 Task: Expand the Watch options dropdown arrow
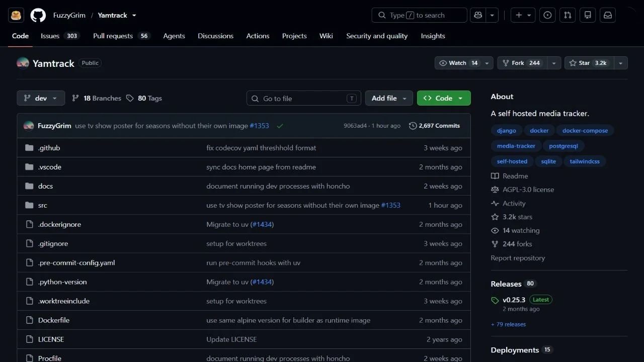pyautogui.click(x=487, y=63)
